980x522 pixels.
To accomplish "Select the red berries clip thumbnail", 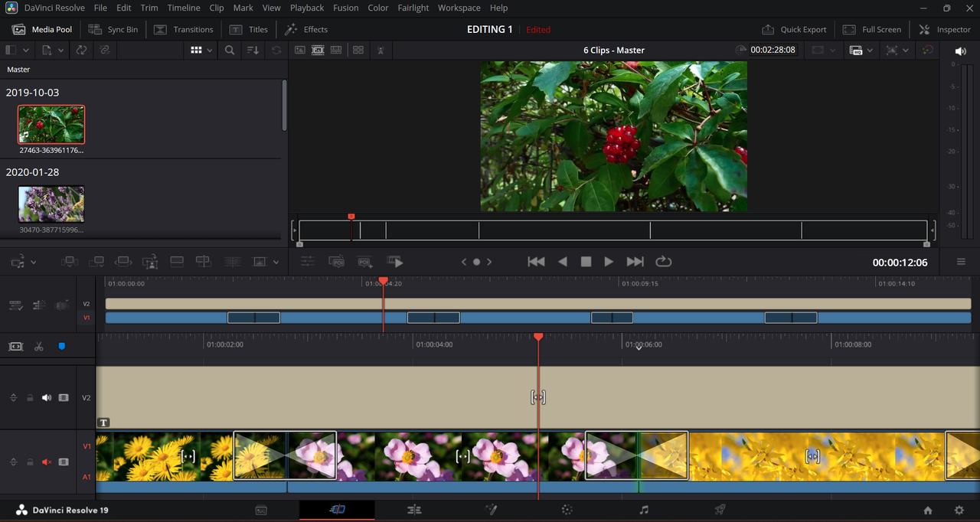I will tap(51, 125).
